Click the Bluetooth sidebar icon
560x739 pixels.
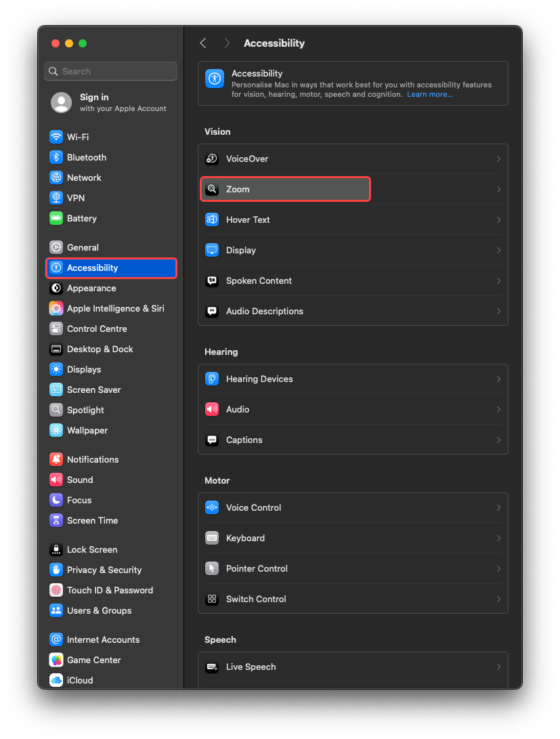tap(56, 157)
